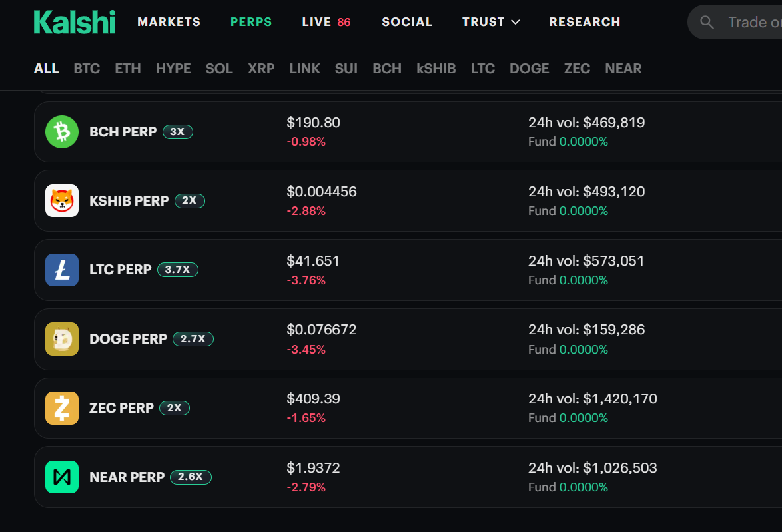Click the Kalshi logo
Viewport: 782px width, 532px height.
click(75, 22)
